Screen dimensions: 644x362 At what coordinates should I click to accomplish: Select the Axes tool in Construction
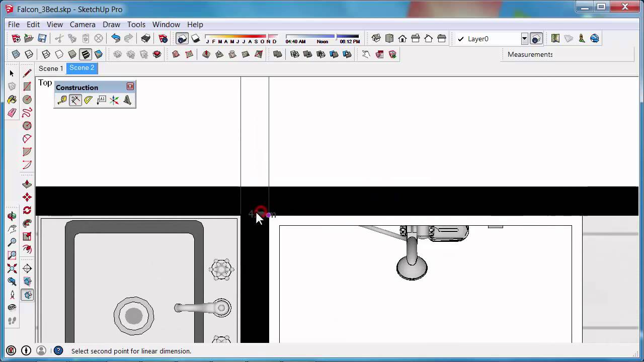click(x=114, y=100)
